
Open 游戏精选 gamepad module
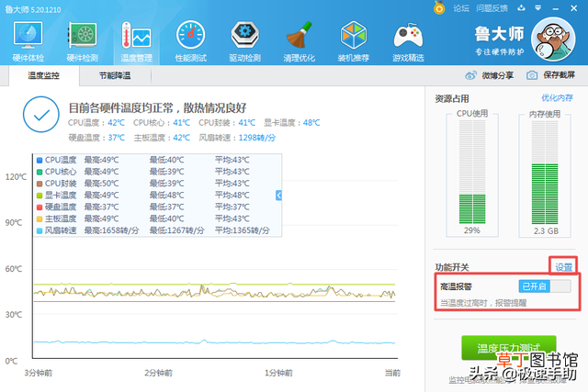(x=408, y=41)
